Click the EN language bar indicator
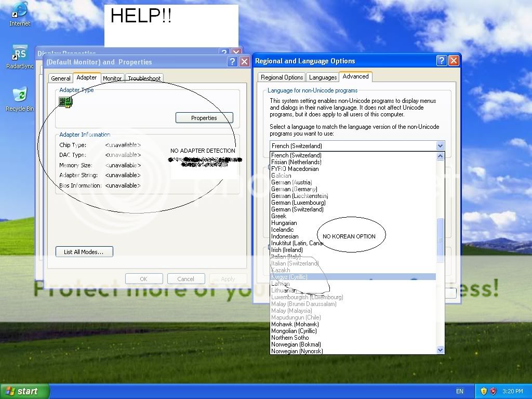 pyautogui.click(x=460, y=391)
